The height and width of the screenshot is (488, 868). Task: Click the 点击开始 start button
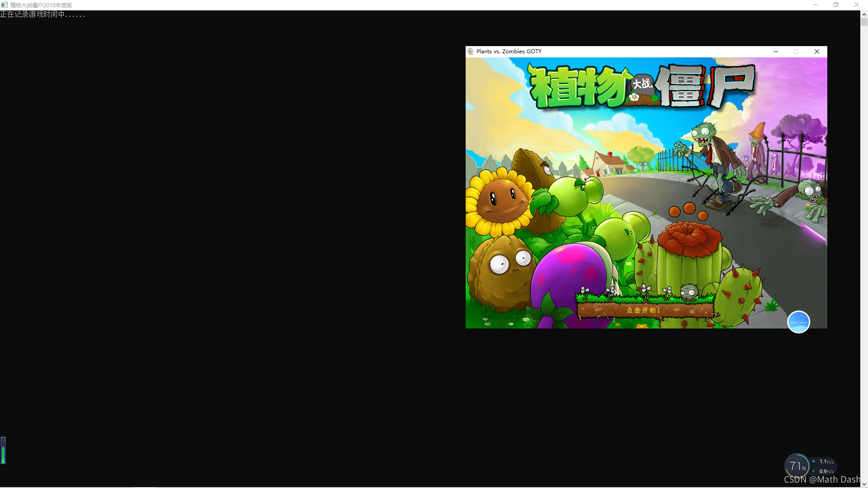click(x=645, y=310)
